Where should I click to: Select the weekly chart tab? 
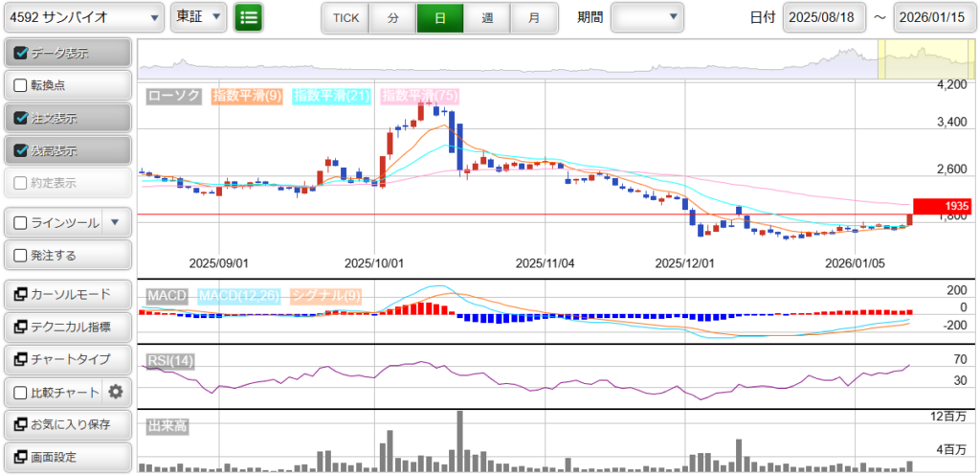[x=487, y=17]
